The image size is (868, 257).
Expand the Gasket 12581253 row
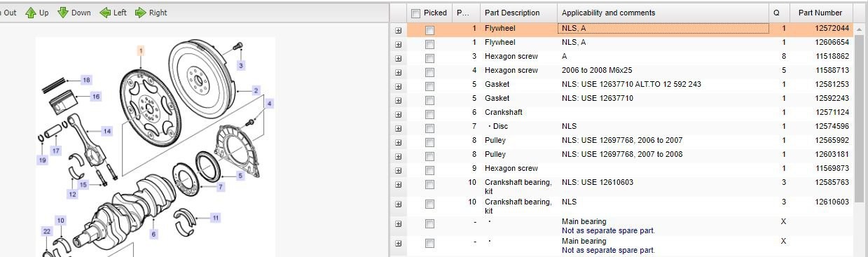(x=399, y=85)
